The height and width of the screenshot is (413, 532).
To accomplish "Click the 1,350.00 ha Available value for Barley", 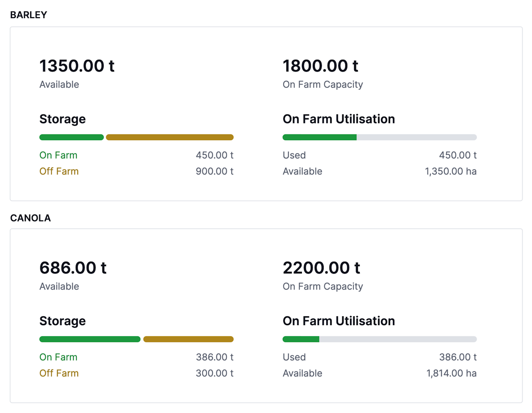I will click(451, 171).
